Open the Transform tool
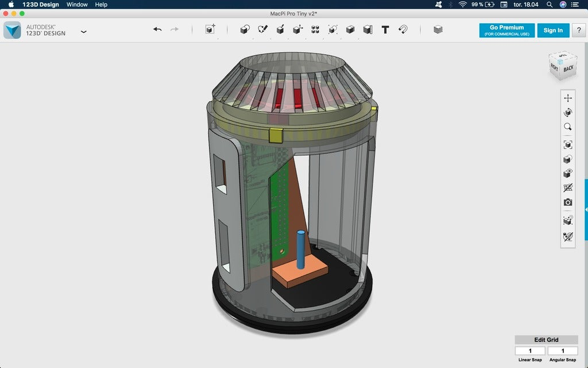588x368 pixels. pos(210,29)
